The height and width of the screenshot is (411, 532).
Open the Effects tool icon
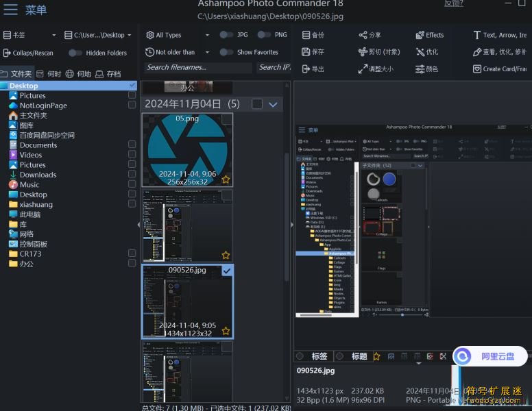pyautogui.click(x=420, y=35)
